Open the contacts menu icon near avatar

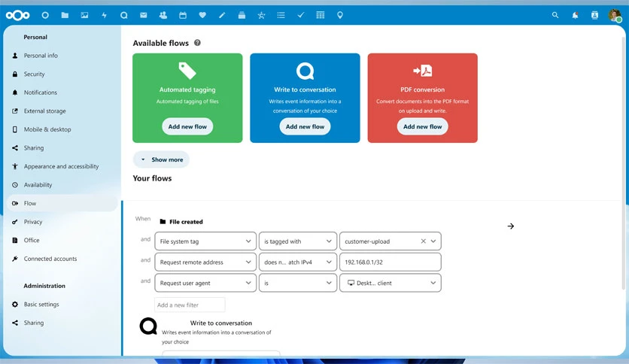click(594, 15)
